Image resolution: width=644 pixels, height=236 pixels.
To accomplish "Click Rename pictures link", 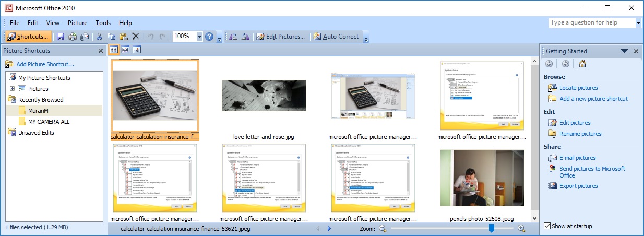I will (580, 134).
